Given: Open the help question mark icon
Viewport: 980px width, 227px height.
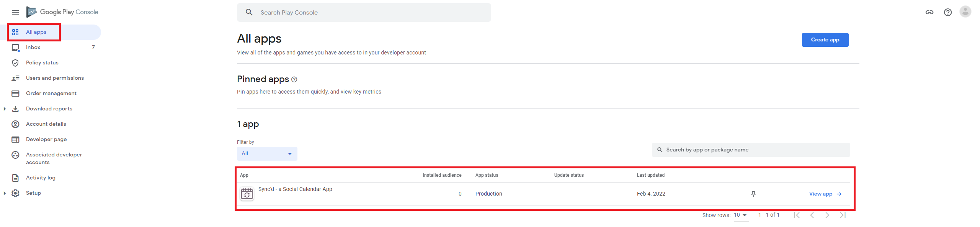Looking at the screenshot, I should (x=948, y=12).
